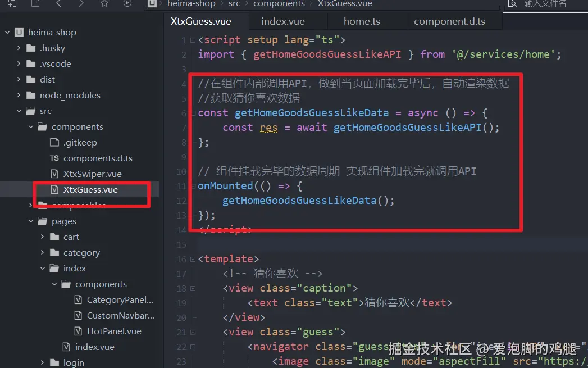Click the CategoryPanel vue file icon
Viewport: 588px width, 368px height.
click(78, 299)
